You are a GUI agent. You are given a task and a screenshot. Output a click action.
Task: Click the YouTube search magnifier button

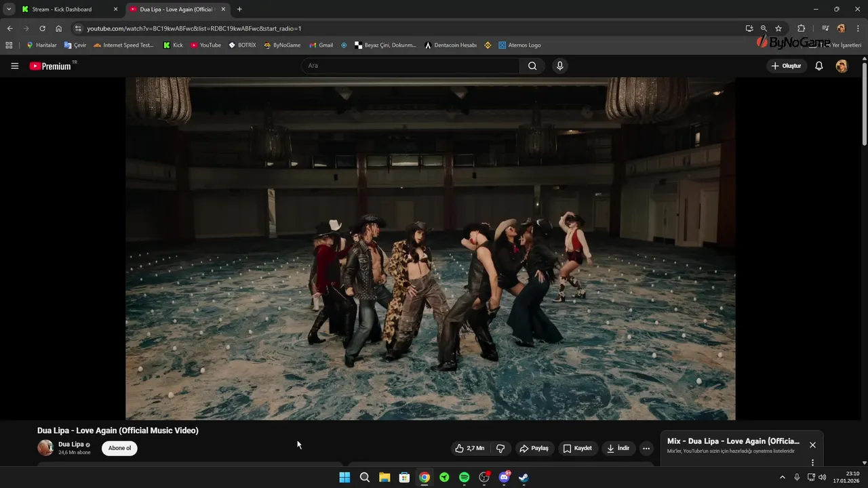point(532,66)
